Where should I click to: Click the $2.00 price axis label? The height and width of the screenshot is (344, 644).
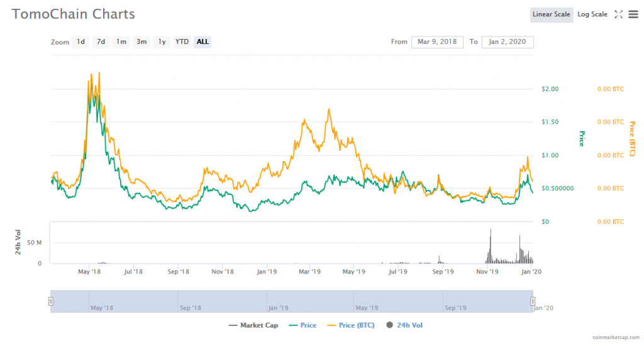tap(550, 89)
